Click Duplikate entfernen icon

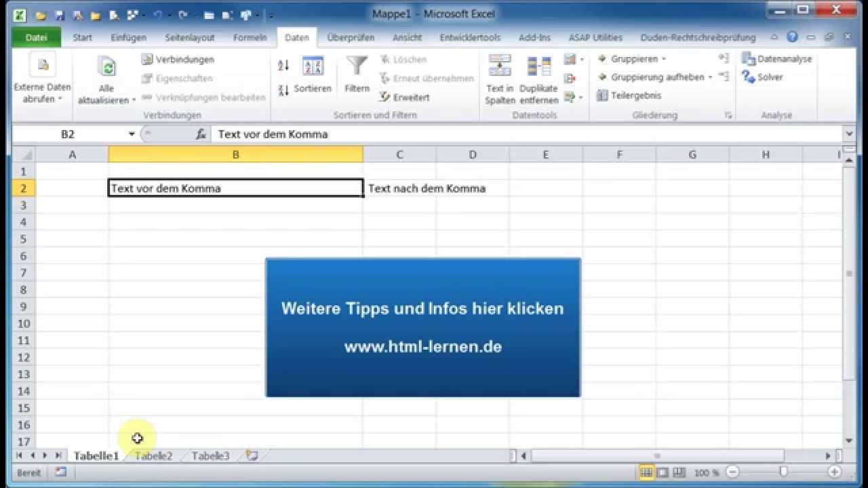click(539, 66)
